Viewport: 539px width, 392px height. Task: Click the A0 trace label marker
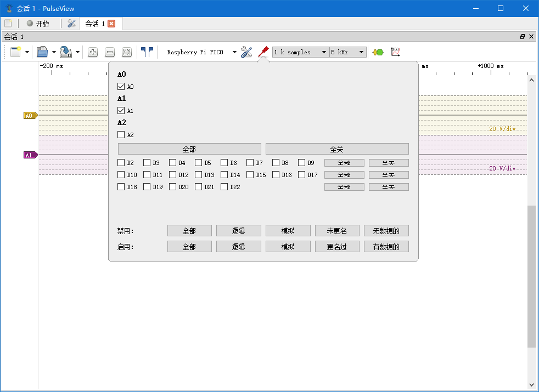[x=29, y=116]
